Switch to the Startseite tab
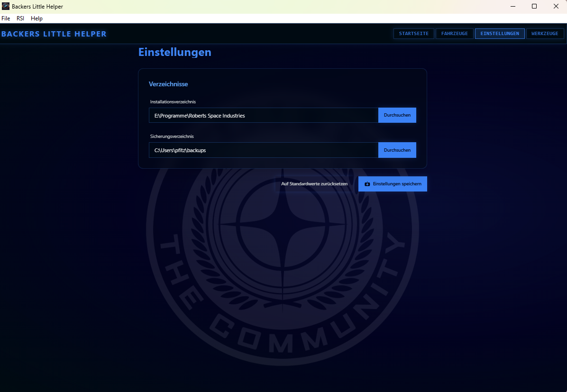This screenshot has height=392, width=567. (x=413, y=34)
